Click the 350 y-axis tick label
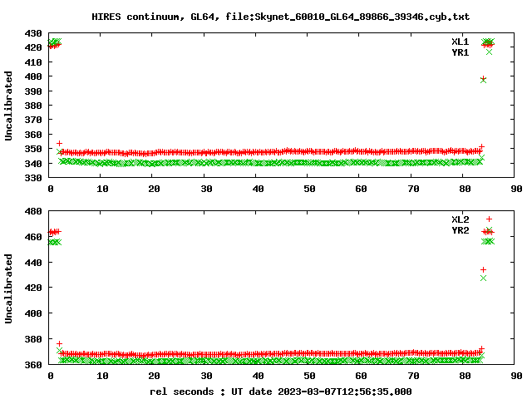The image size is (532, 399). [x=33, y=149]
